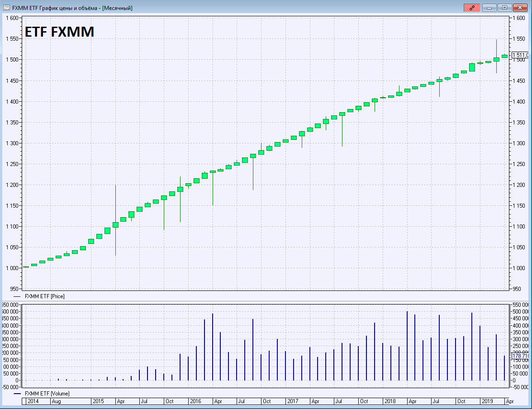Click the window title 'FXMM ETF График цены и объёма'
Screen dimensions: 532x409
tap(55, 8)
